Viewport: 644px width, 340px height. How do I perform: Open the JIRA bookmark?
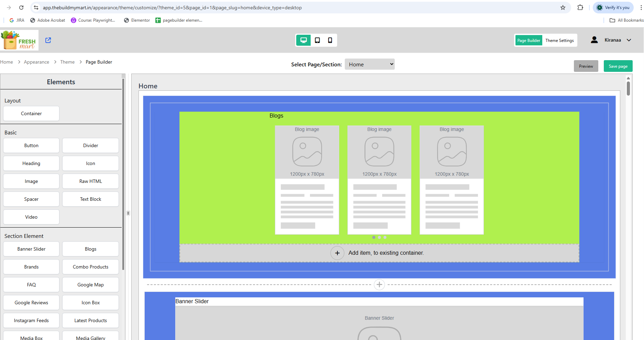pos(17,20)
